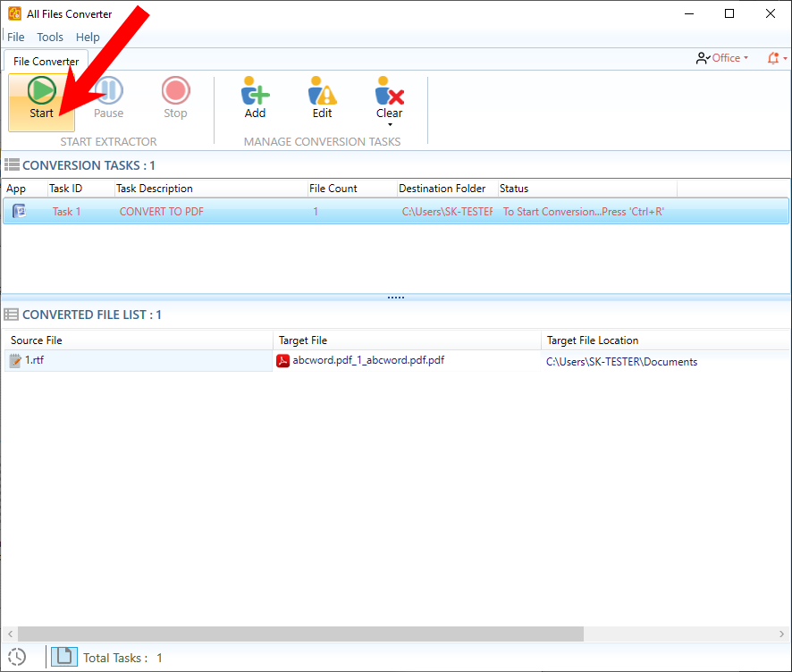Expand the notification bell dropdown arrow
Screen dimensions: 792x672
point(785,59)
